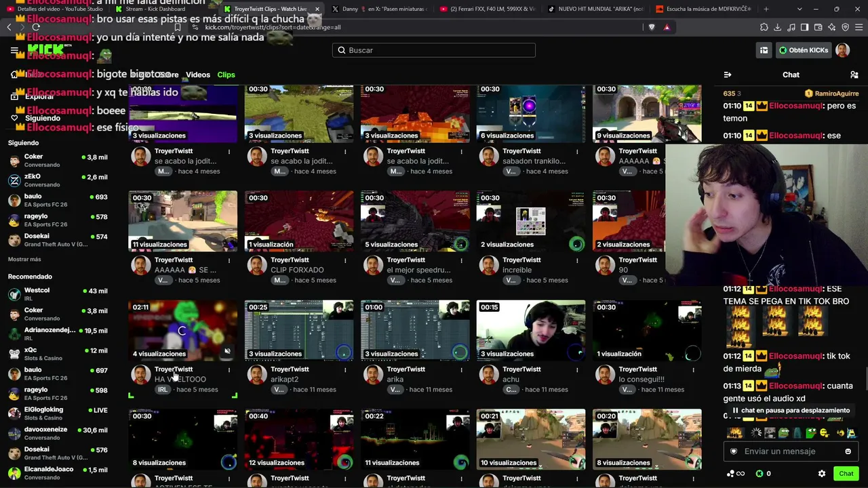Bookmark this page with the bookmark icon
The width and height of the screenshot is (868, 488).
[x=178, y=27]
